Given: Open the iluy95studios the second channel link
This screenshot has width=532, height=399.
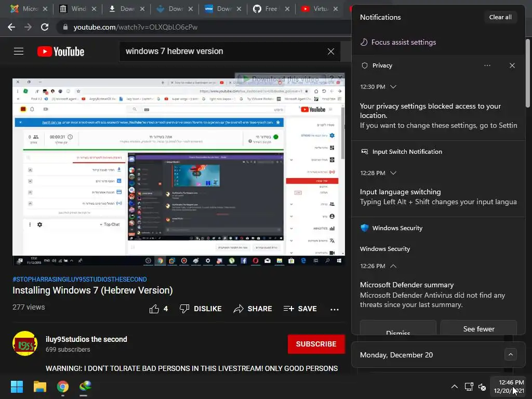Looking at the screenshot, I should pyautogui.click(x=86, y=339).
